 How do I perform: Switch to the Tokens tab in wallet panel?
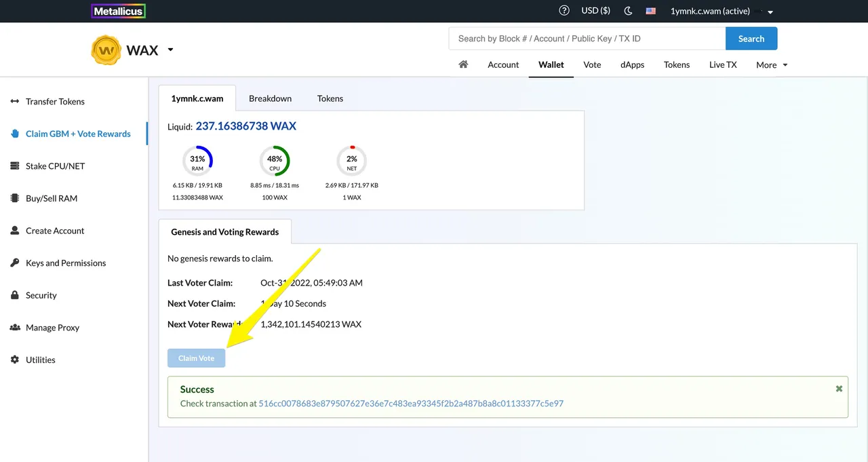pyautogui.click(x=330, y=98)
